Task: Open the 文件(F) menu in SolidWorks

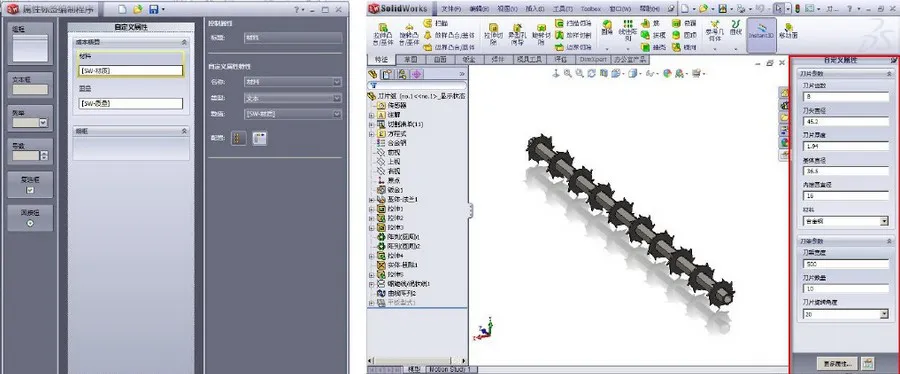Action: (x=451, y=9)
